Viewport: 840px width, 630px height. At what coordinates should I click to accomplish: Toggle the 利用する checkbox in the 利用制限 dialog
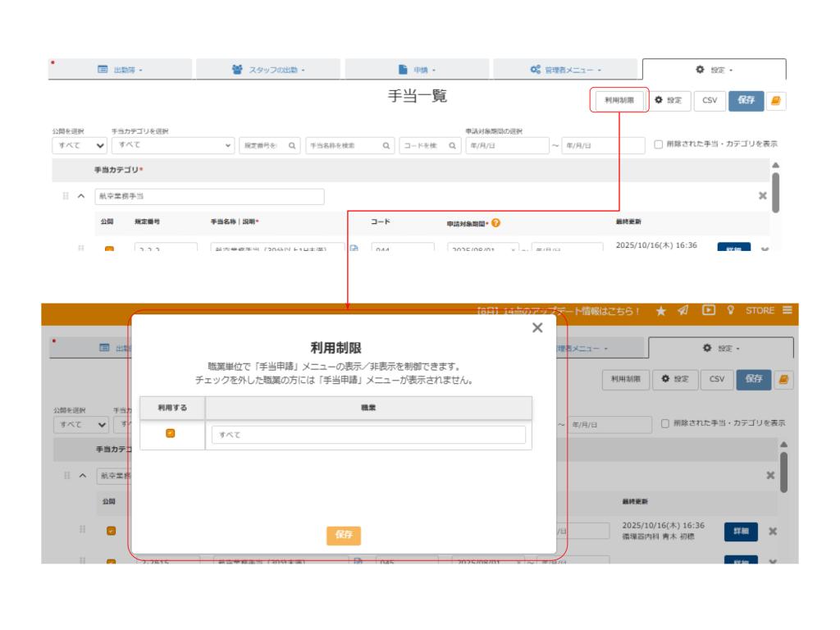tap(171, 433)
